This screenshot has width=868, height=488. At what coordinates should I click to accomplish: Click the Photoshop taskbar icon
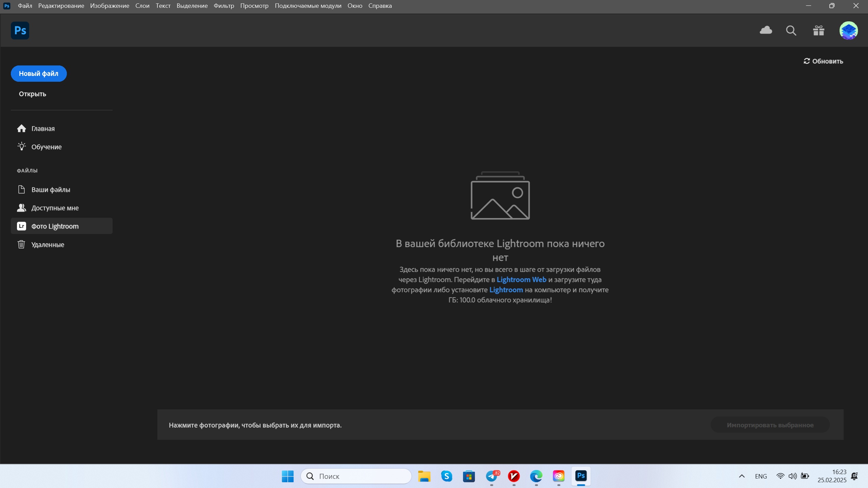581,476
